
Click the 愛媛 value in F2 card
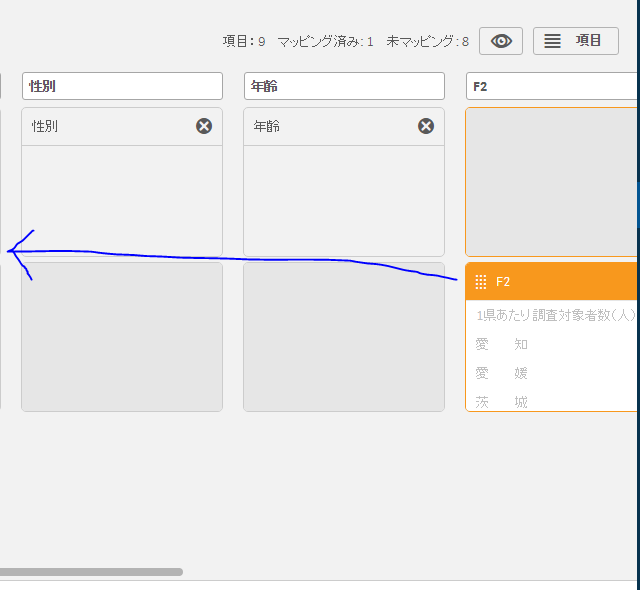point(502,373)
